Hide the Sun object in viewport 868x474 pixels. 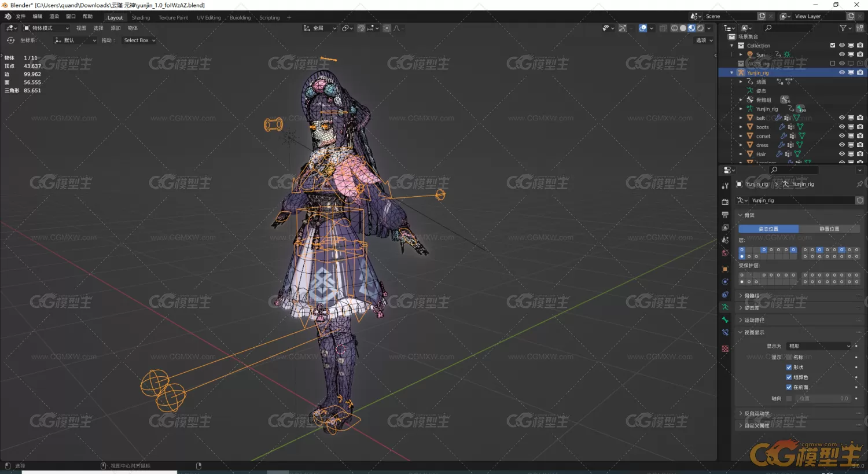[842, 54]
